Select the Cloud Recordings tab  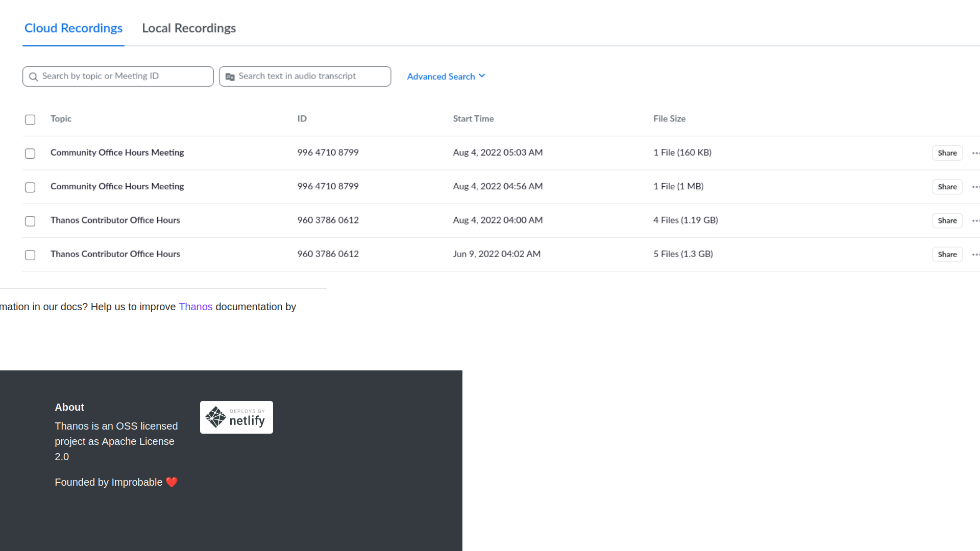point(73,28)
